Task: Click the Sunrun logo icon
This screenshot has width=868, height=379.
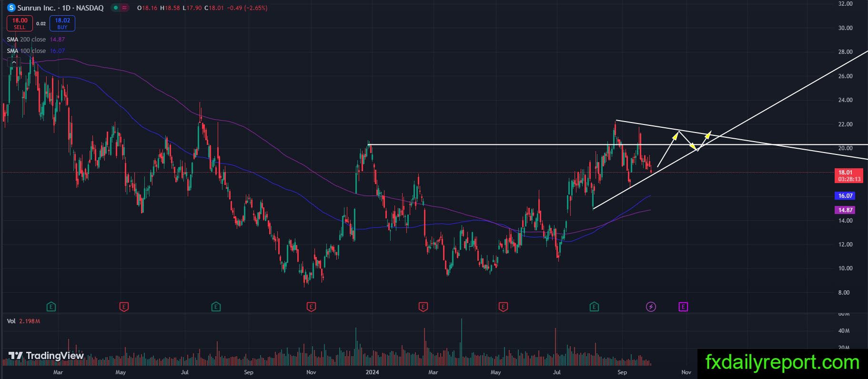Action: pos(11,8)
